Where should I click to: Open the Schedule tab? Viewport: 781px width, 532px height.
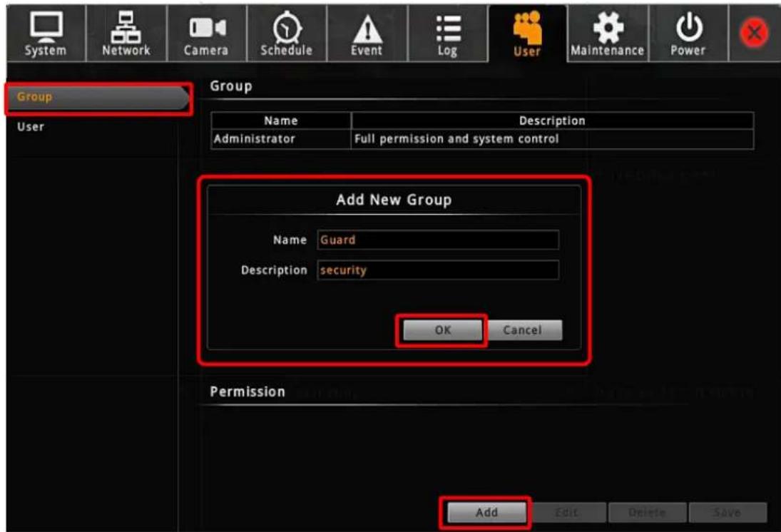287,34
